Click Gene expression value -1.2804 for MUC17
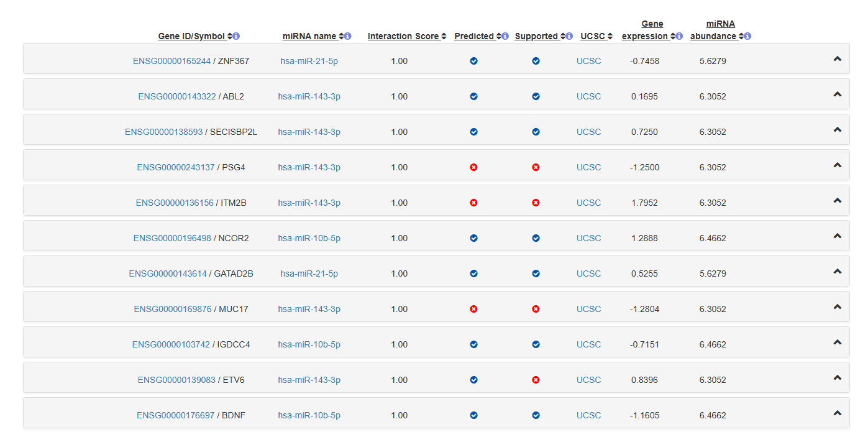 (644, 309)
